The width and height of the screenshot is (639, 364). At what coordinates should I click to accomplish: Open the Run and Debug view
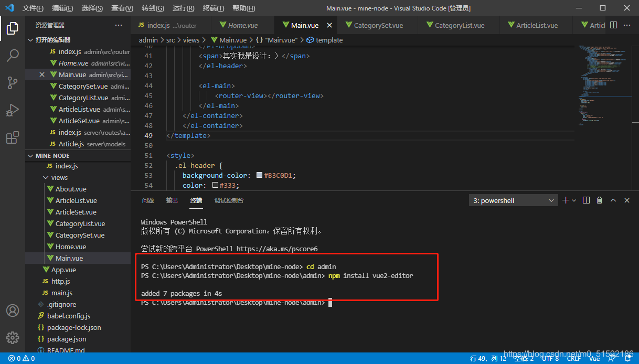[x=13, y=110]
